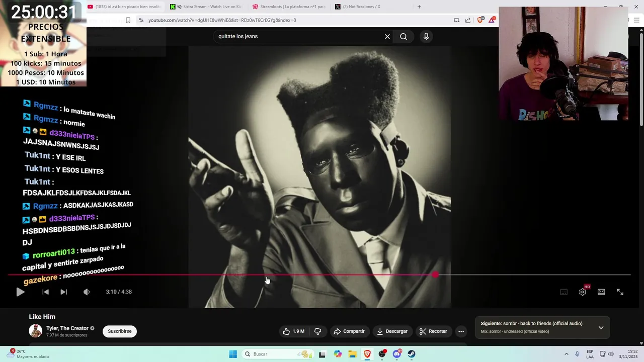Open weather widget showing 26°C
The width and height of the screenshot is (644, 362).
coord(28,354)
